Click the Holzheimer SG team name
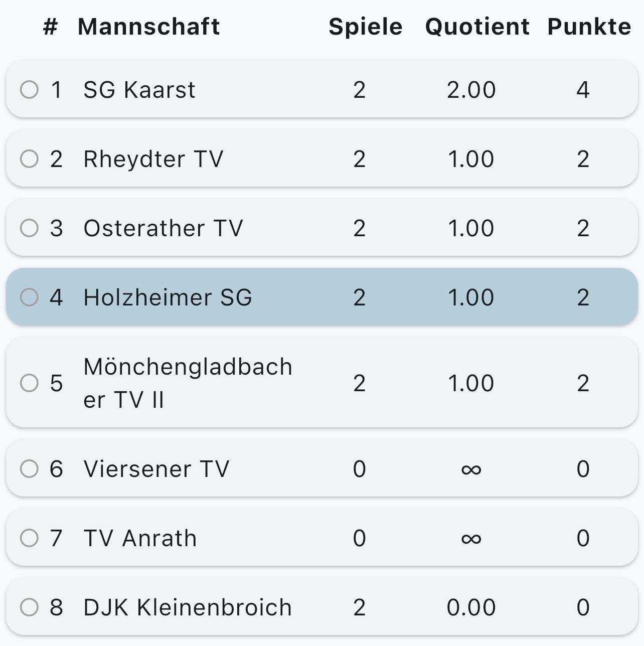The width and height of the screenshot is (644, 646). point(168,297)
